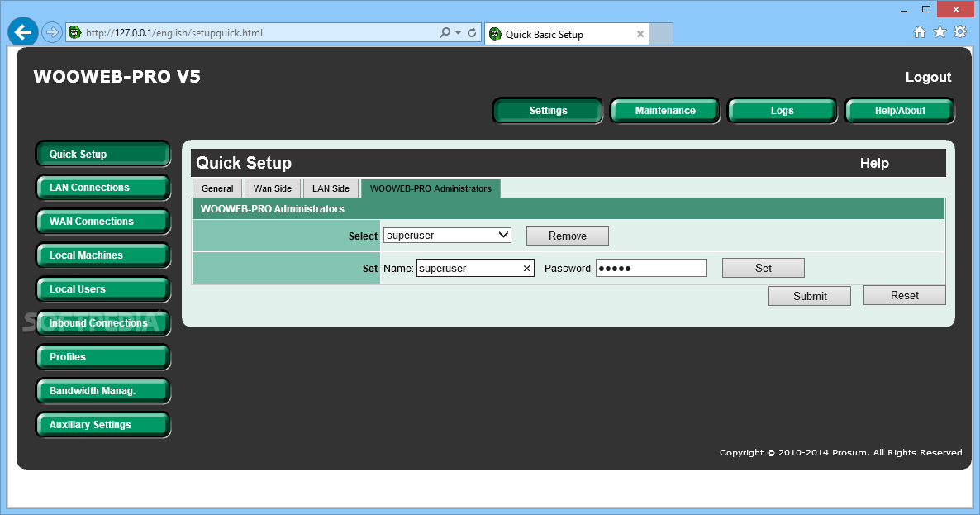This screenshot has height=515, width=980.
Task: Maximize the browser window
Action: point(926,9)
